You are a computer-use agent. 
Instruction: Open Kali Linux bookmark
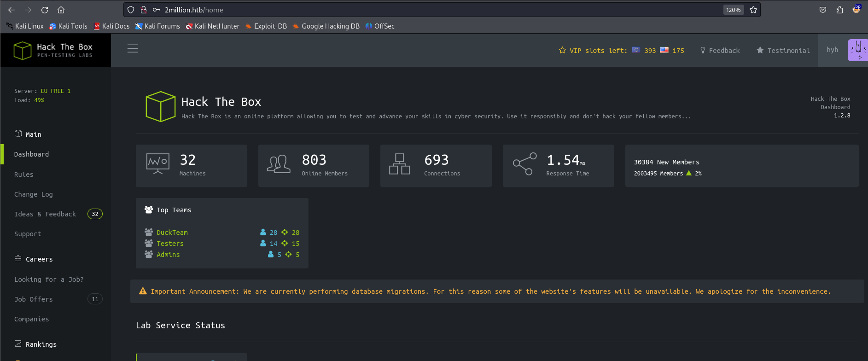(x=25, y=26)
